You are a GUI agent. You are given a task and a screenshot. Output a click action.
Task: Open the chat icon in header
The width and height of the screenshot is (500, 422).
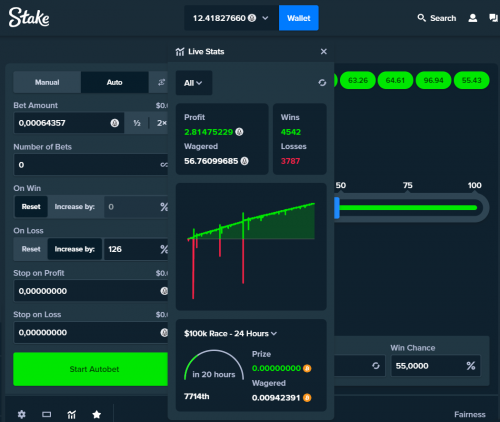pyautogui.click(x=493, y=18)
